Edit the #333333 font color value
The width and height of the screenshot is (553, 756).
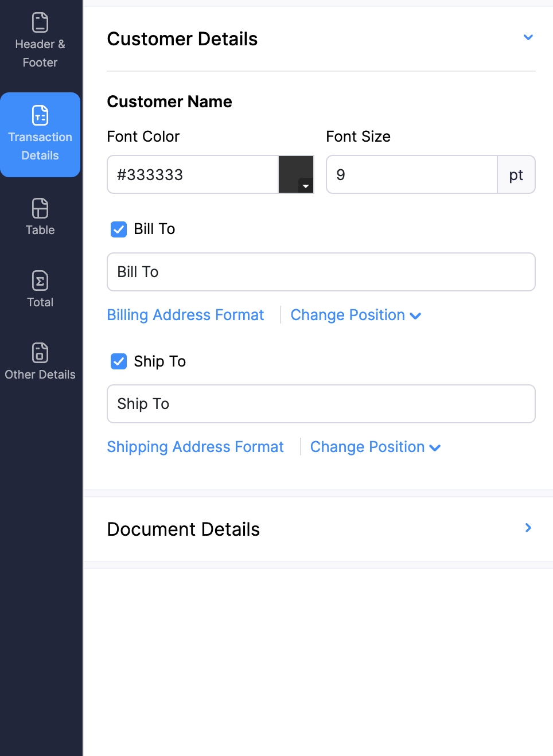tap(192, 174)
